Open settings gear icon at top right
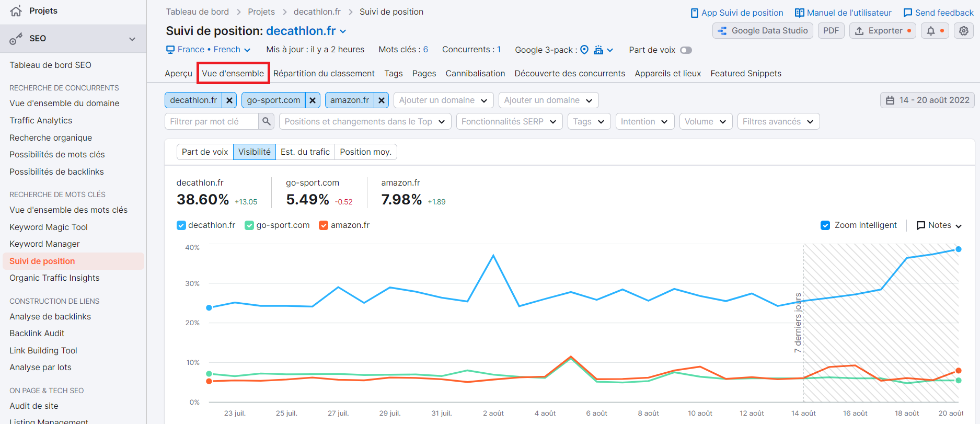980x424 pixels. point(964,31)
